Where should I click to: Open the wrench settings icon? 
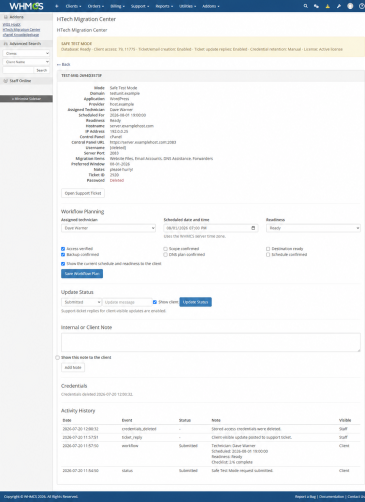[x=339, y=6]
